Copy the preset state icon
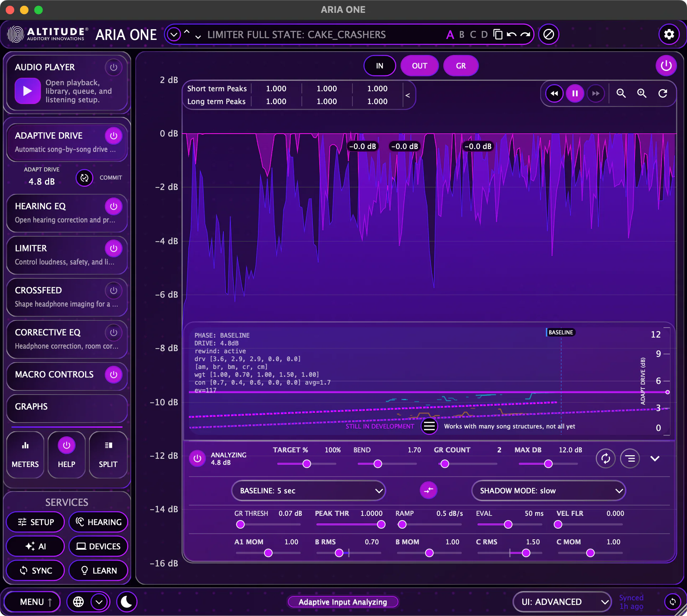Image resolution: width=687 pixels, height=616 pixels. pyautogui.click(x=498, y=35)
